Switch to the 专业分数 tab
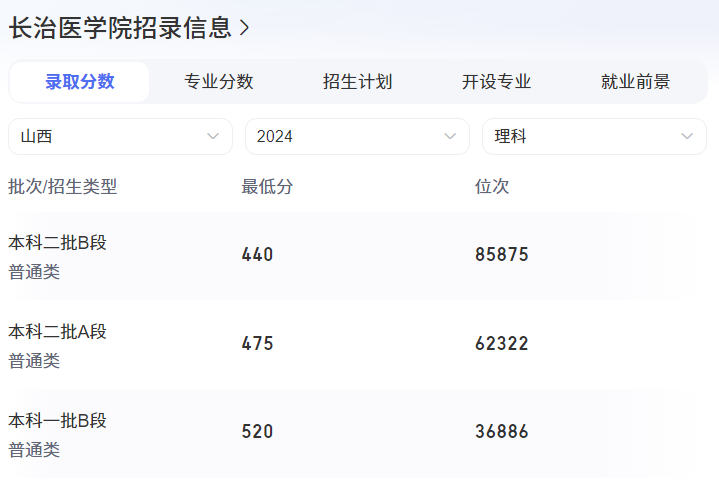719x495 pixels. (x=218, y=82)
